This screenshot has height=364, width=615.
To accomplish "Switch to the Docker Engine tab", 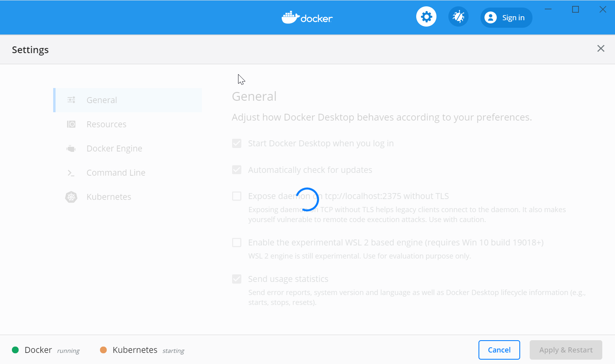I will (128, 148).
